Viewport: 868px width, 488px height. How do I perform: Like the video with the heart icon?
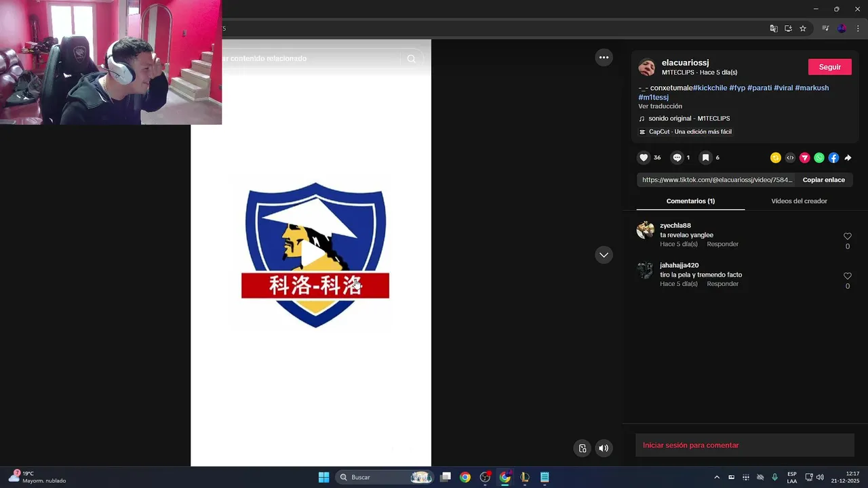coord(644,157)
